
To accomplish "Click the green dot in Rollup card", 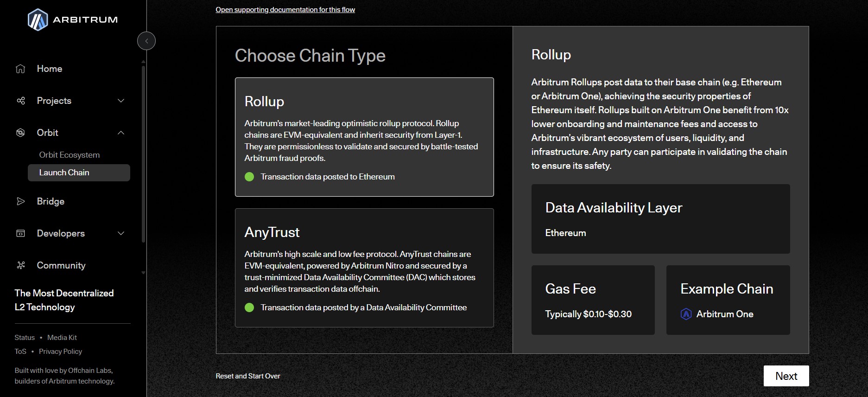I will [249, 177].
